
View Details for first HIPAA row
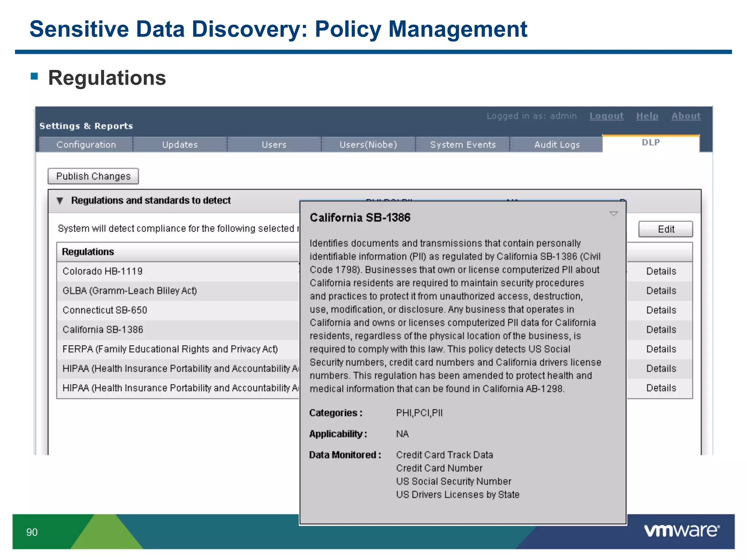(x=661, y=369)
